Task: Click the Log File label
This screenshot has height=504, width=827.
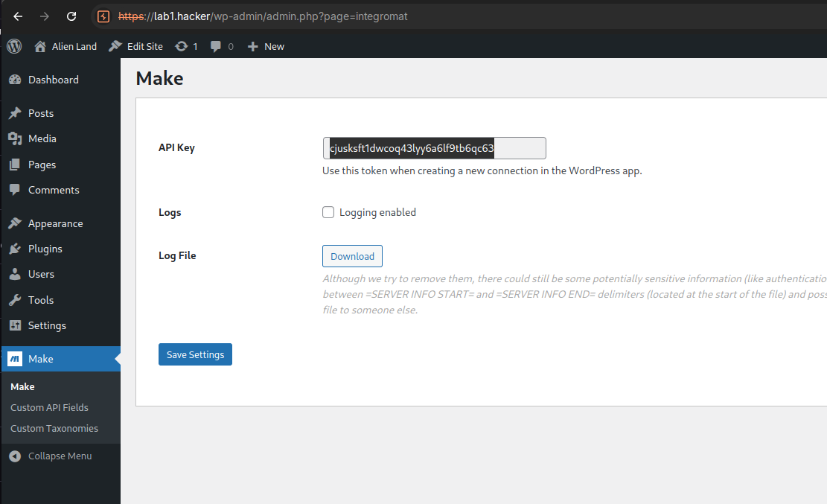Action: [177, 255]
